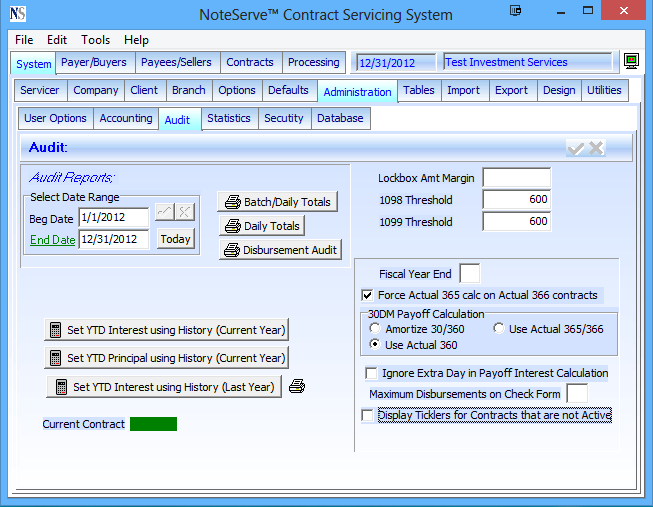653x507 pixels.
Task: Switch to the Payer/Buyers tab
Action: pyautogui.click(x=94, y=62)
